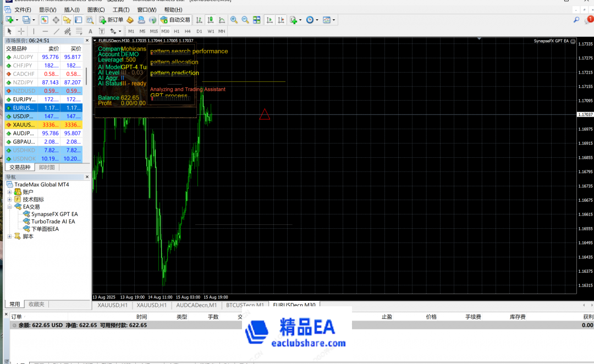The image size is (594, 364).
Task: Open the dropdown arrow next to the new chart icon
Action: point(16,20)
